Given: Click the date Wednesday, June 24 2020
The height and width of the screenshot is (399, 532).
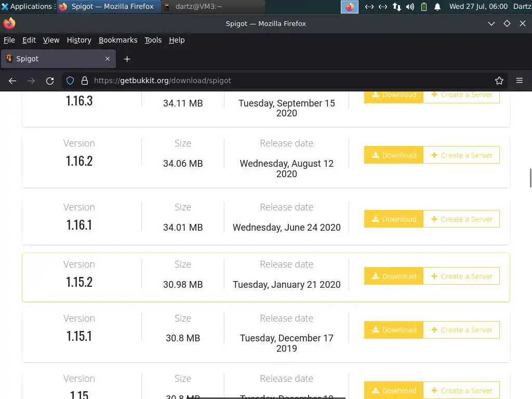Looking at the screenshot, I should 287,228.
